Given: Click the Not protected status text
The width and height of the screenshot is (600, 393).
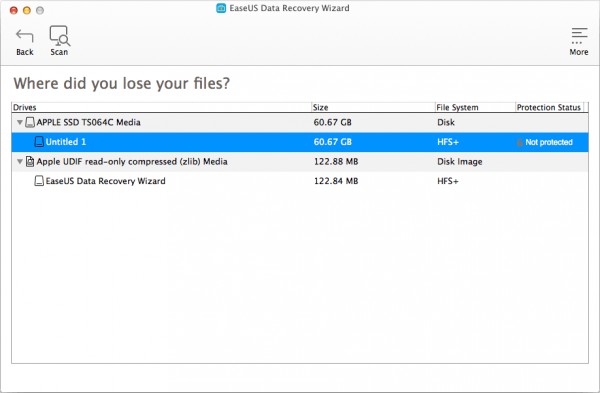Looking at the screenshot, I should click(549, 142).
